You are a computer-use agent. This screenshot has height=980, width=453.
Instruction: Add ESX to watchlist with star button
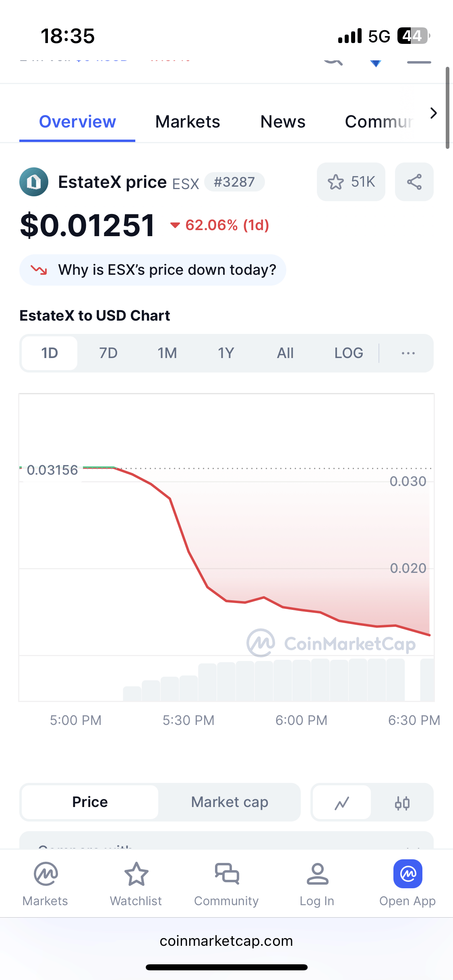pyautogui.click(x=351, y=182)
